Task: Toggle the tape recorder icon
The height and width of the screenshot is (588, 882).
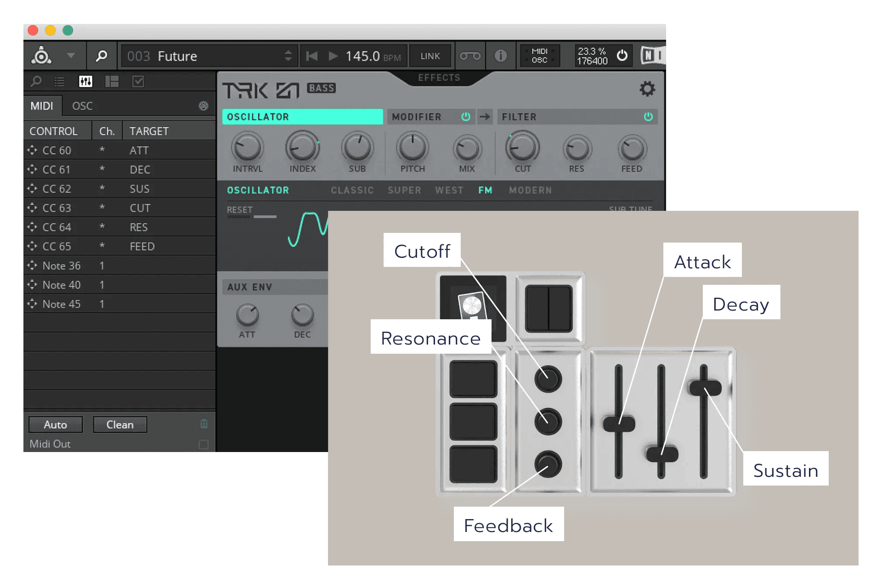Action: pyautogui.click(x=470, y=56)
